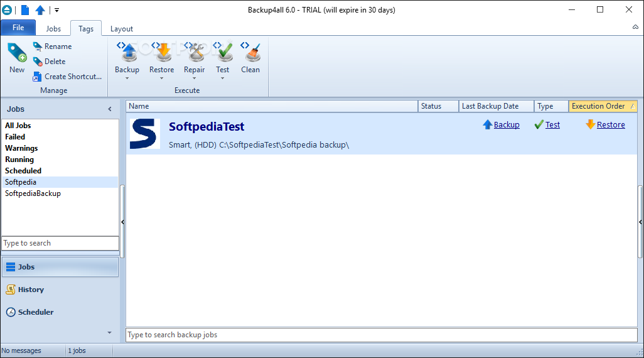Image resolution: width=644 pixels, height=358 pixels.
Task: Delete the selected tag
Action: pos(50,62)
